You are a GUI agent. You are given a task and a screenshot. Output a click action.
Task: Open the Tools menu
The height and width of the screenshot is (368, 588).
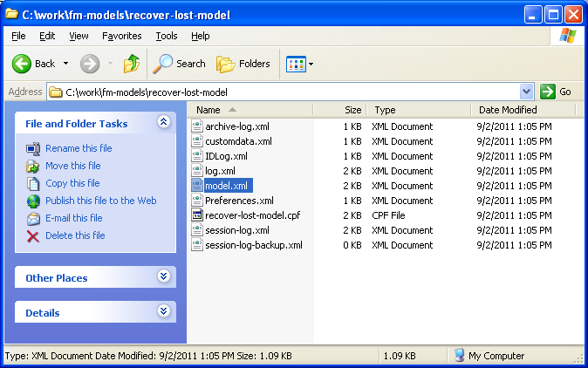pos(167,36)
